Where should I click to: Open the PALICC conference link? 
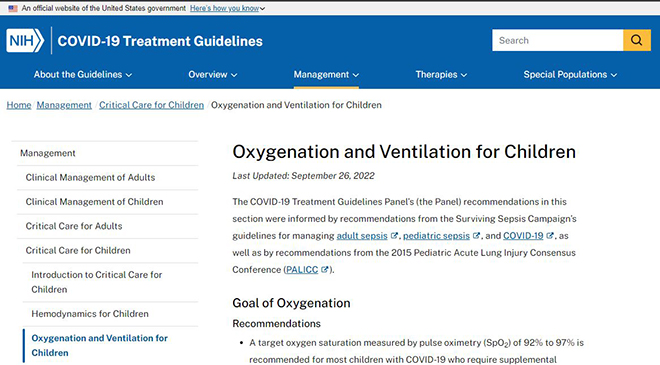pos(302,269)
